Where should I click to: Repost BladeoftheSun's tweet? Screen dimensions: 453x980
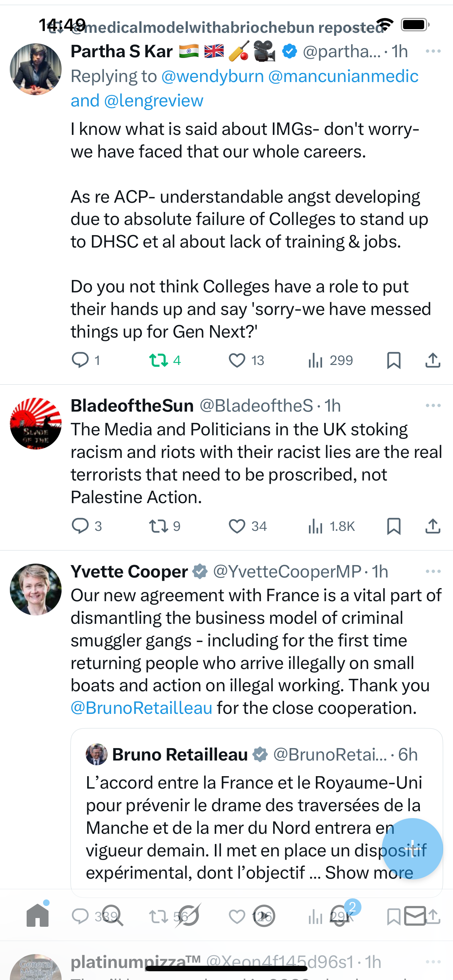pos(158,526)
